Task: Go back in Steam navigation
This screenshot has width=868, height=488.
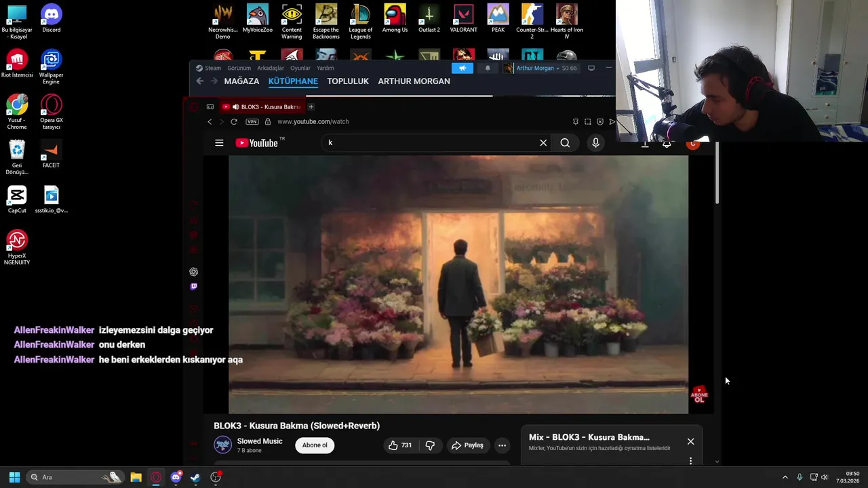Action: tap(199, 81)
